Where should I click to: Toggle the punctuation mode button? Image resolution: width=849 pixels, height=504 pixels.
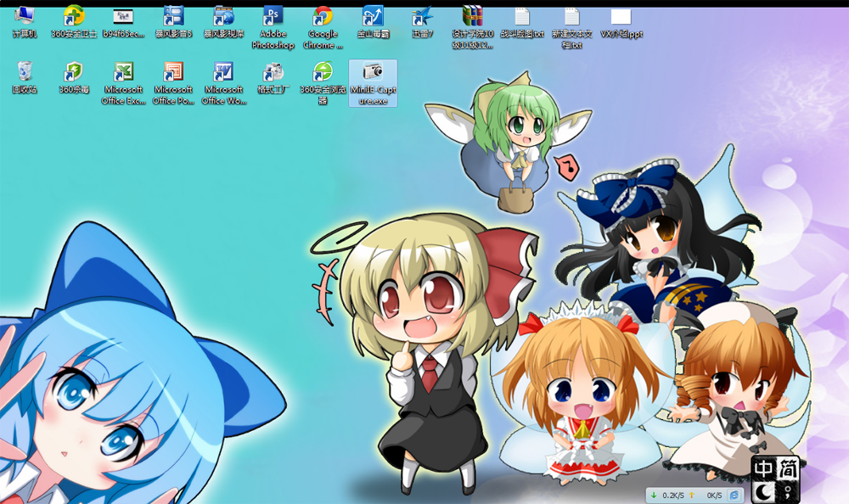click(x=788, y=491)
